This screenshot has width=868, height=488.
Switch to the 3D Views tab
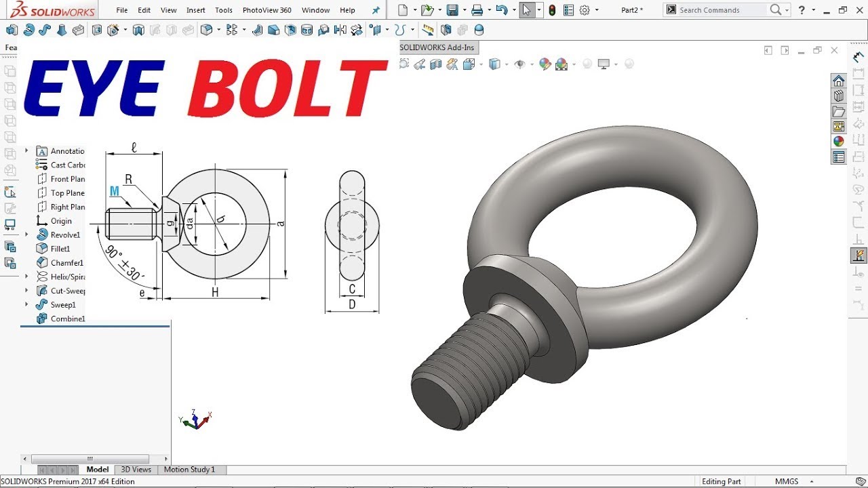[136, 469]
